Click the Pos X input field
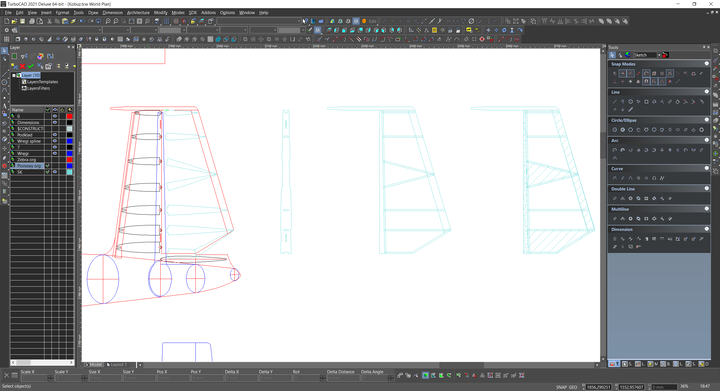Viewport: 720px width, 391px height. pyautogui.click(x=172, y=378)
